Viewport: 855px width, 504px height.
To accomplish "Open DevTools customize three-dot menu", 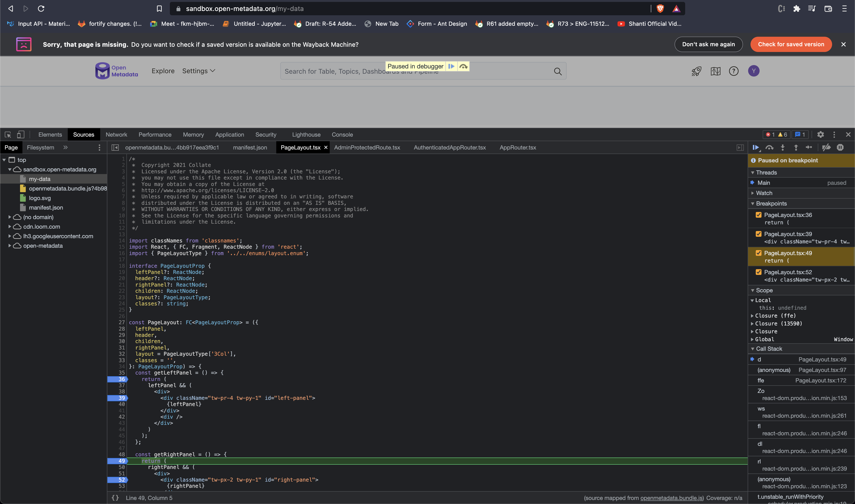I will [834, 134].
